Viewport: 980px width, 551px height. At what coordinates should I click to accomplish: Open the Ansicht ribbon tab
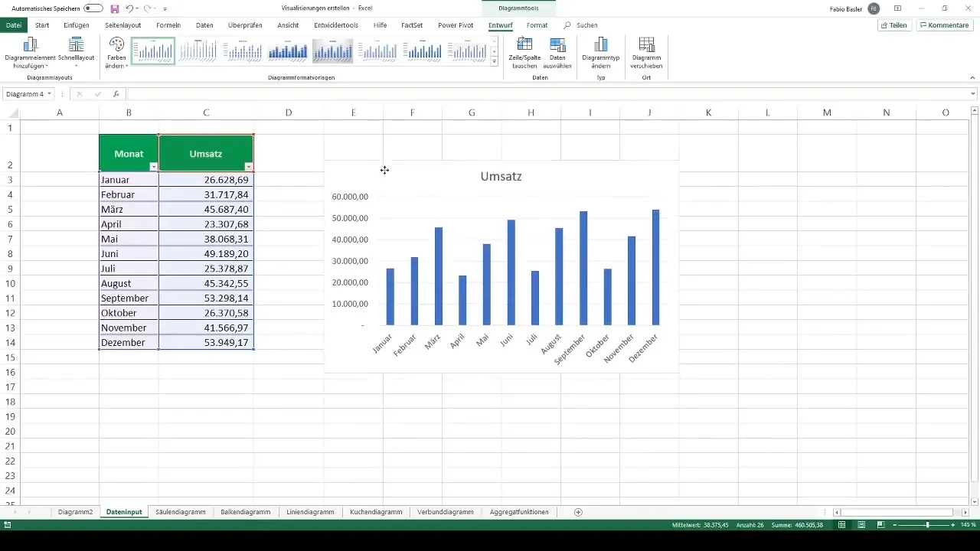(x=288, y=25)
